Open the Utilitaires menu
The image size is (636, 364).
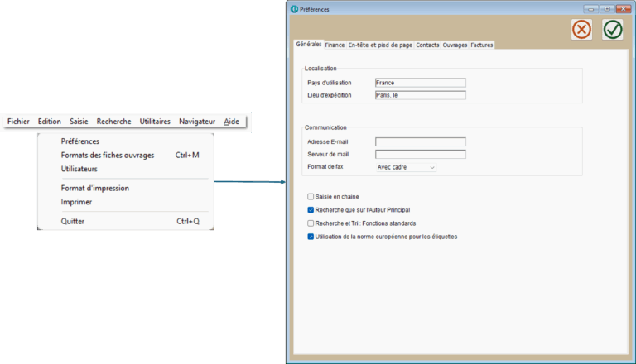coord(155,122)
